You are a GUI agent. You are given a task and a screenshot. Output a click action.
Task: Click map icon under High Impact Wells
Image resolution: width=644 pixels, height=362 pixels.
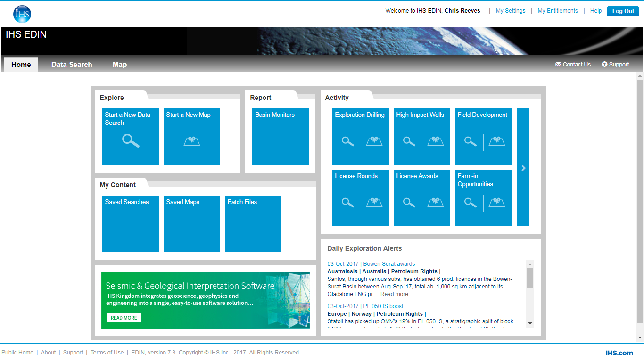point(436,141)
